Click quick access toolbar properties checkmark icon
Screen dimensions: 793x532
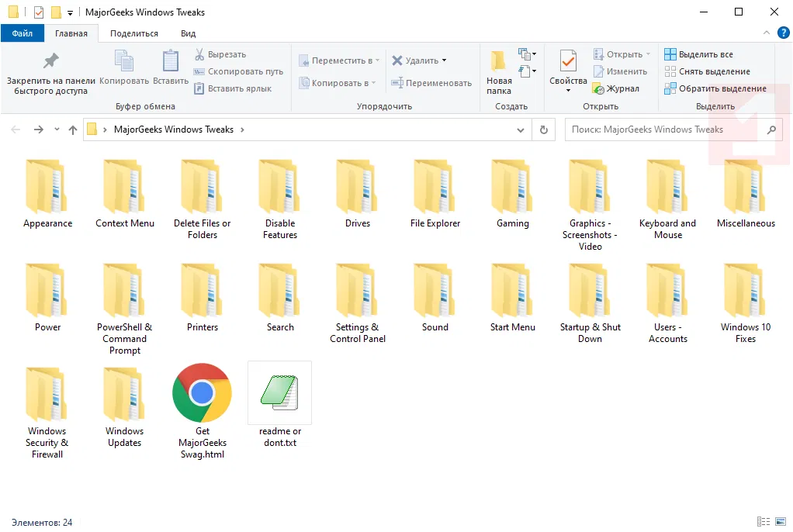click(39, 12)
